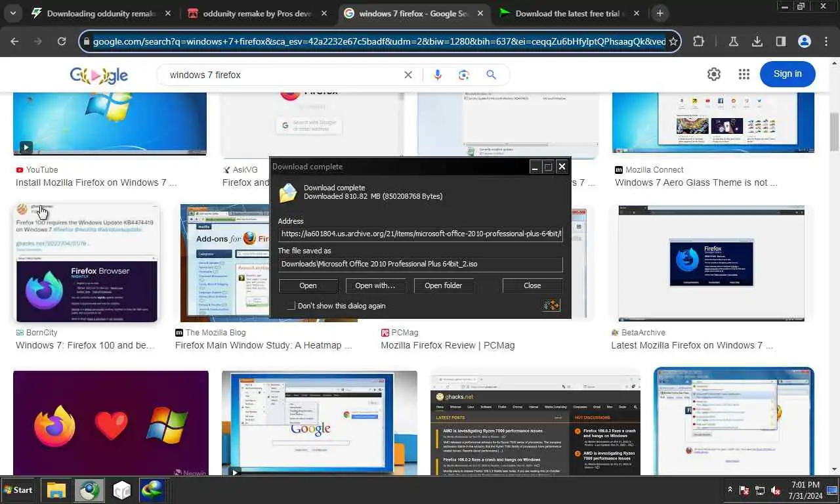Bookmark this page with the star icon
840x504 pixels.
[x=673, y=41]
